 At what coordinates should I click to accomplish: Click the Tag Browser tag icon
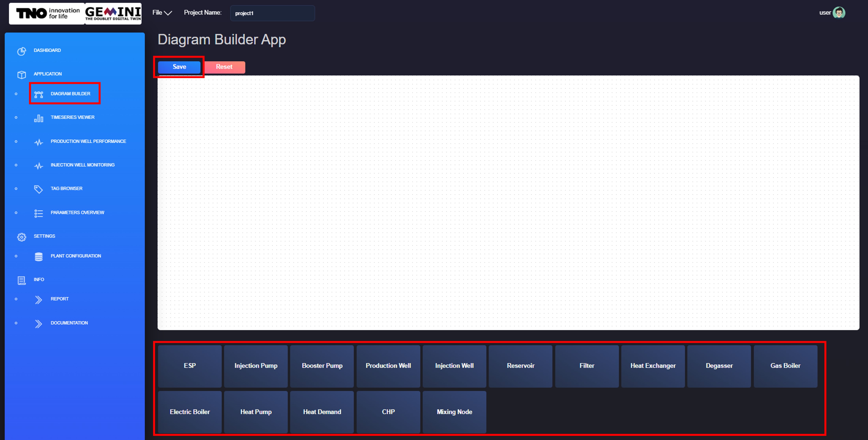coord(38,189)
